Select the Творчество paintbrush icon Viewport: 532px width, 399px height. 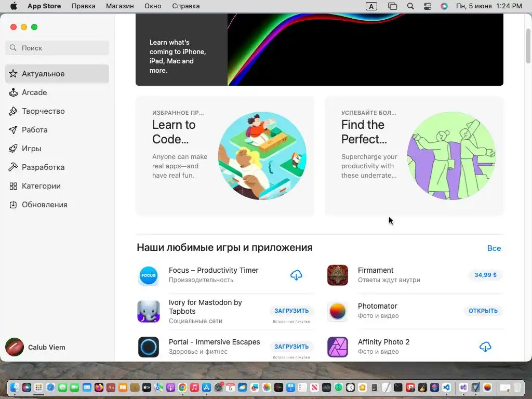click(13, 111)
